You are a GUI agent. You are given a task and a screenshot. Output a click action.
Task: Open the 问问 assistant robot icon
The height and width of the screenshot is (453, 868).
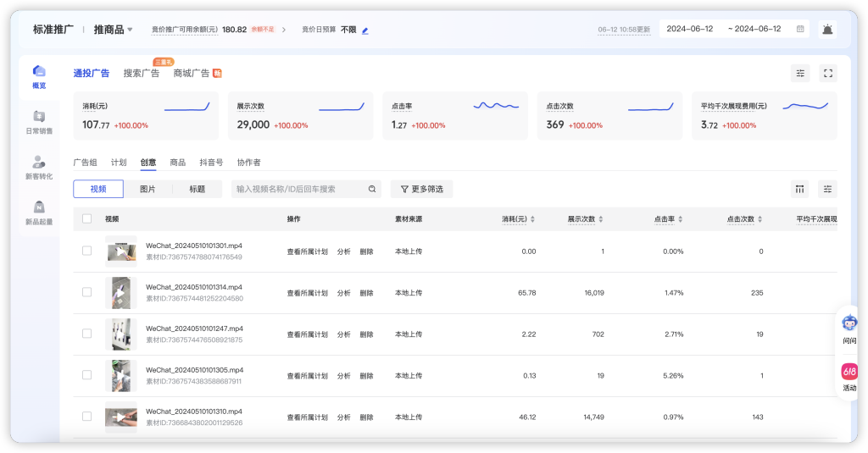click(x=849, y=322)
